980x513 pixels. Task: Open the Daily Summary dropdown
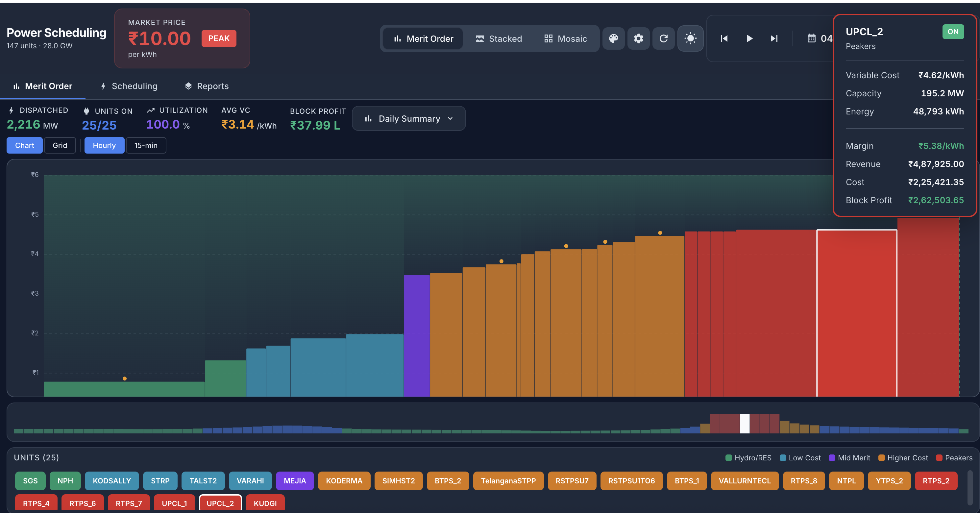pyautogui.click(x=408, y=118)
